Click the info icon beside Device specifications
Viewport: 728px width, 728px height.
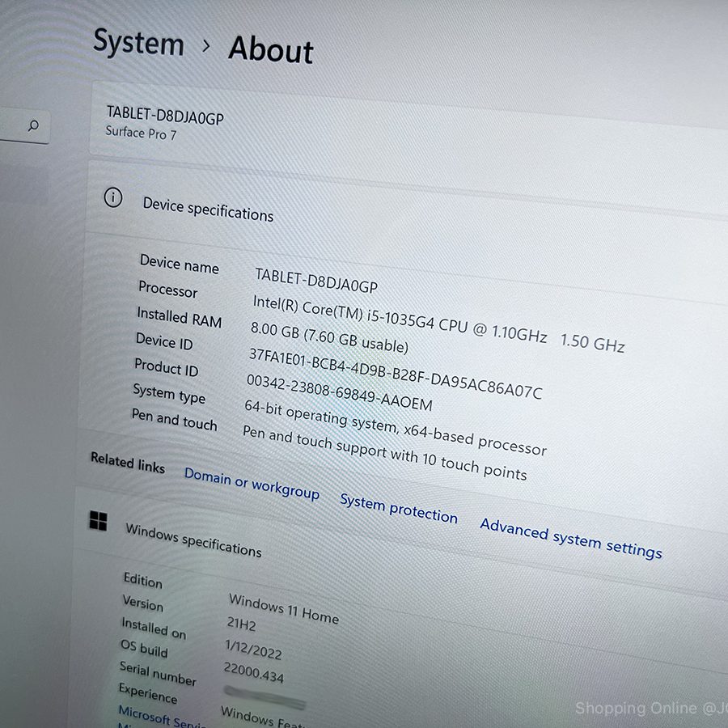coord(113,197)
